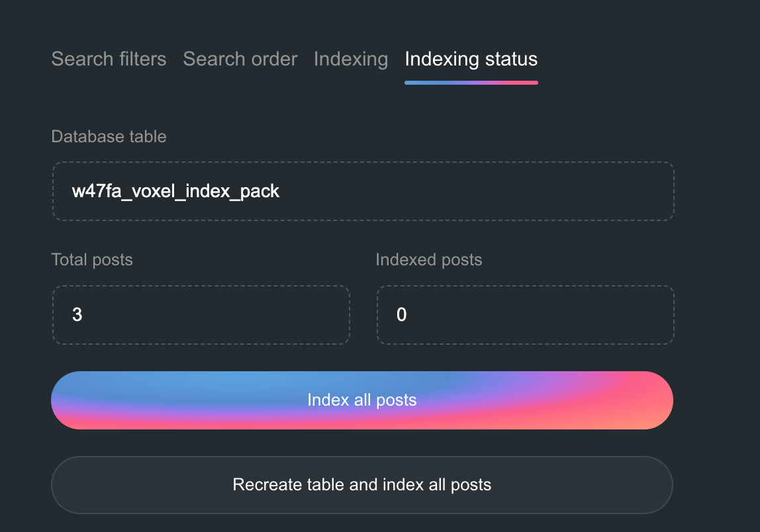Click Recreate table and index all posts
This screenshot has height=532, width=760.
point(362,485)
